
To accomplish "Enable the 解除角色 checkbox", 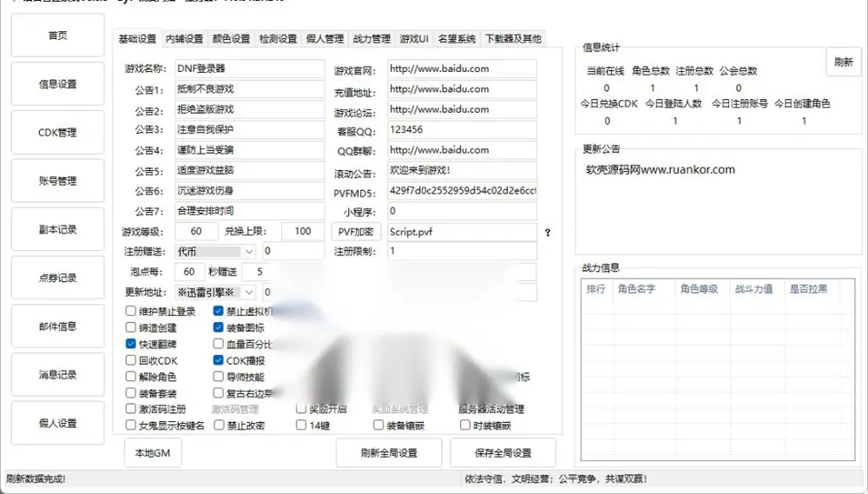I will (x=131, y=377).
